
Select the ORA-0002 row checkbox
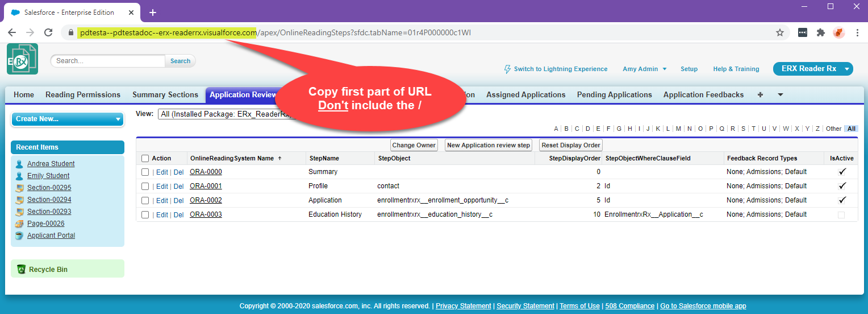point(145,200)
